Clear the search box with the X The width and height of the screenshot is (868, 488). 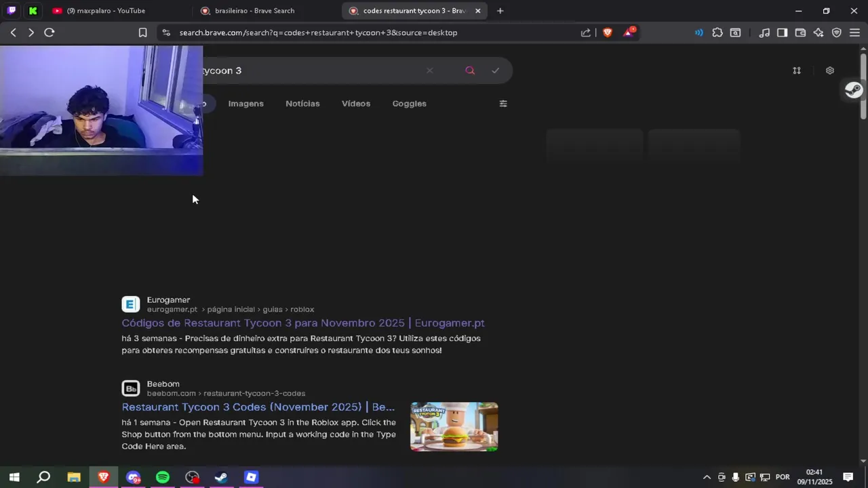(x=429, y=70)
